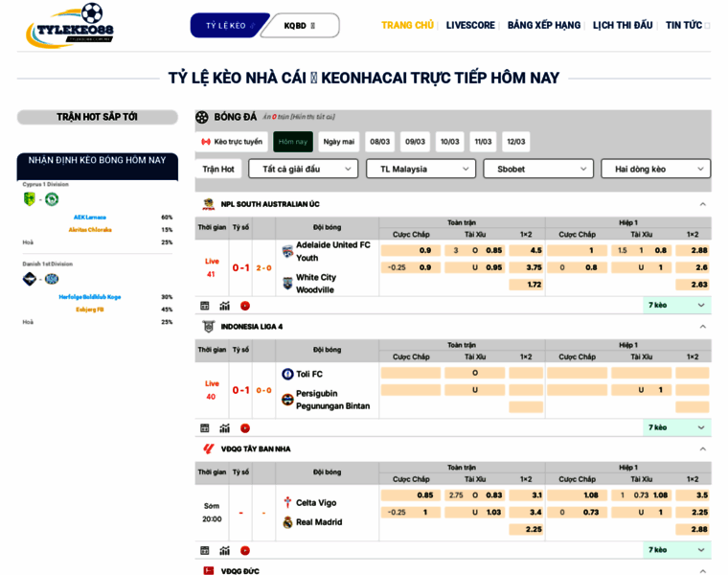The height and width of the screenshot is (575, 728).
Task: Click White City Woodville team crest
Action: tap(288, 284)
